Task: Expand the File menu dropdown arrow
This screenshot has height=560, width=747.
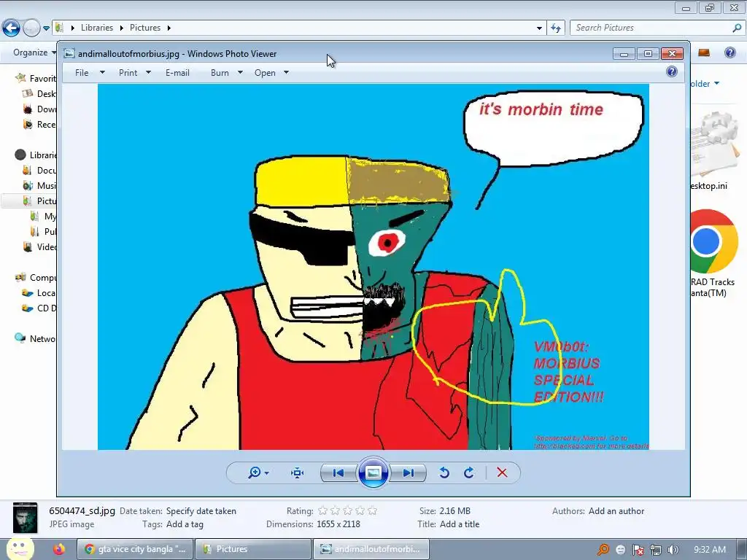Action: tap(102, 73)
